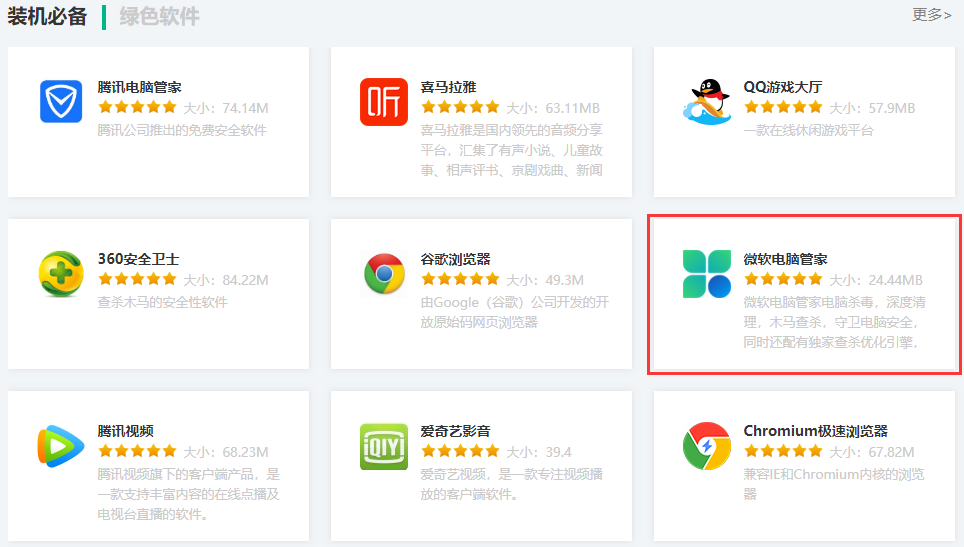
Task: Click the star rating of 微软电脑管家
Action: 783,280
